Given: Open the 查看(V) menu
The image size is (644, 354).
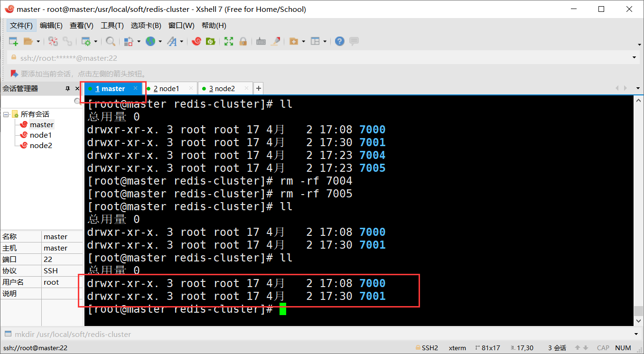Looking at the screenshot, I should click(82, 25).
